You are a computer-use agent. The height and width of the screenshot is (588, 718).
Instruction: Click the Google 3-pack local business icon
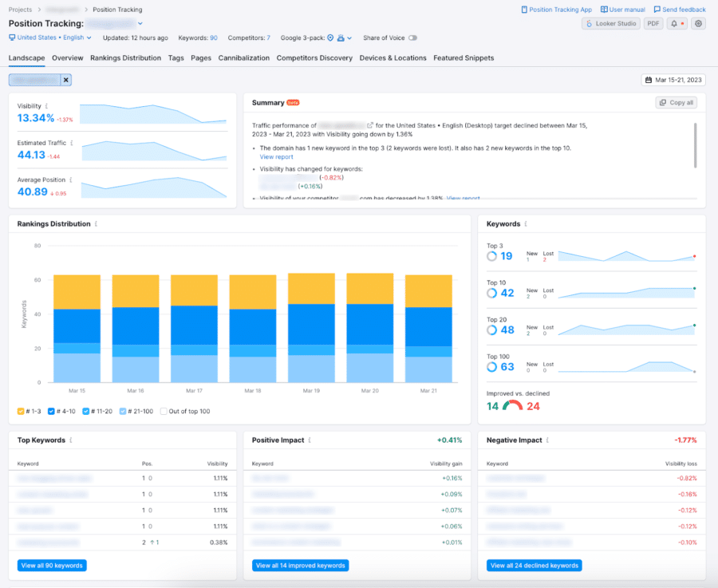[x=341, y=38]
